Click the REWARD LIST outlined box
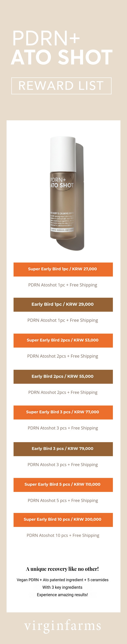Screen dimensions: 127x644 (x=61, y=86)
